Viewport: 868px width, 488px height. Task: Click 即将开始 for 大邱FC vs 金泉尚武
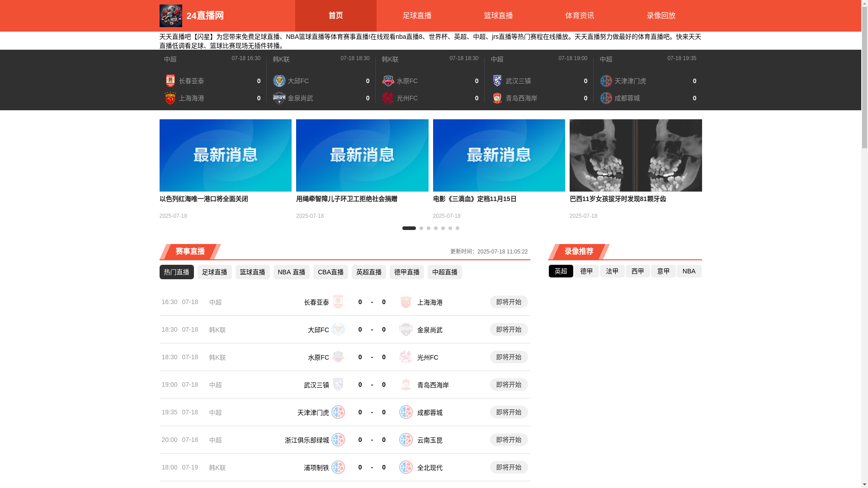[509, 329]
